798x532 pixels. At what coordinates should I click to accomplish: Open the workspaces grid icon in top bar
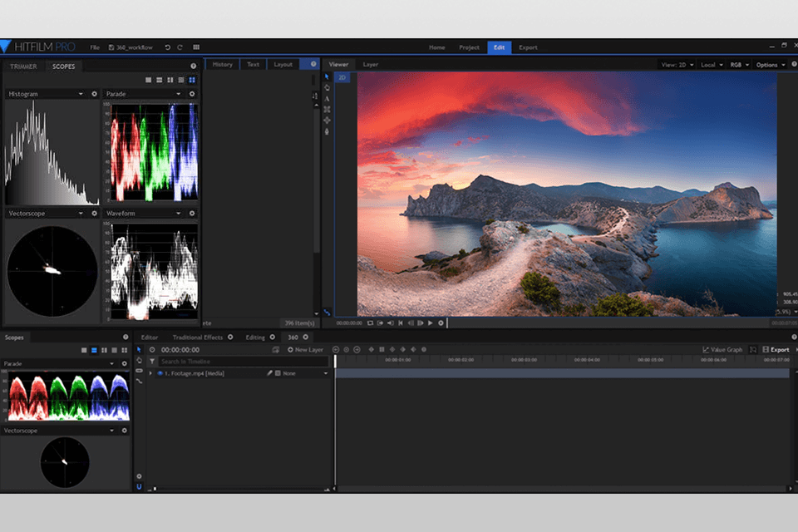pos(196,47)
